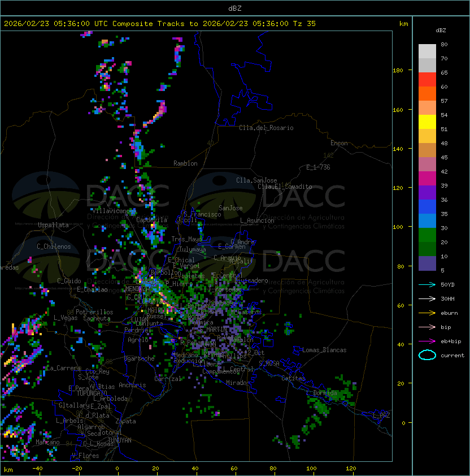Click the legend value 57
The width and height of the screenshot is (470, 476).
(444, 101)
